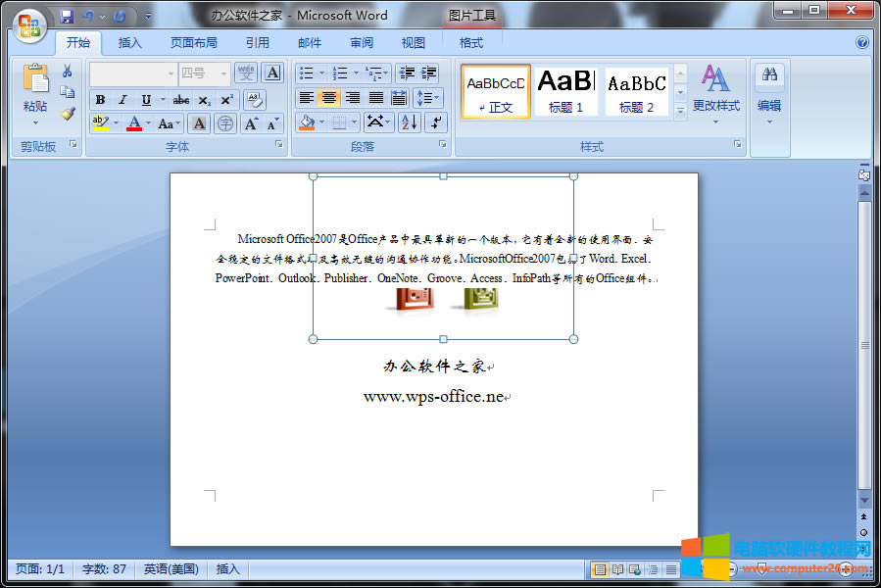Open 更改样式 options
Viewport: 881px width, 588px height.
click(x=714, y=91)
